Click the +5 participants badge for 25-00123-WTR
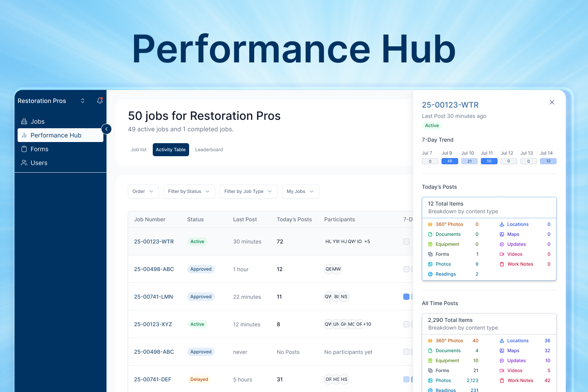The image size is (588, 392). [367, 242]
